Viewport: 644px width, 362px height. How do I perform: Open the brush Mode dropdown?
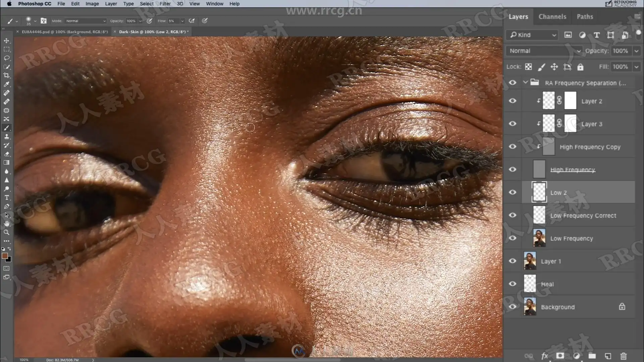(x=86, y=21)
